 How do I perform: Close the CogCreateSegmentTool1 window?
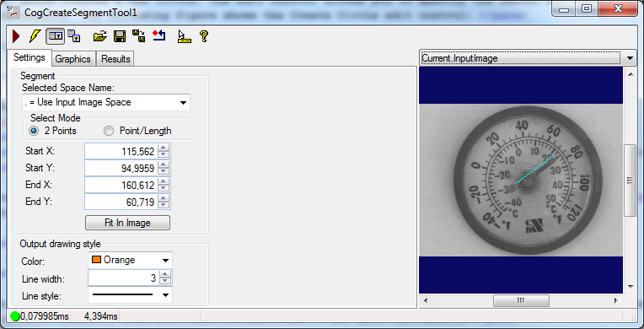(x=617, y=8)
